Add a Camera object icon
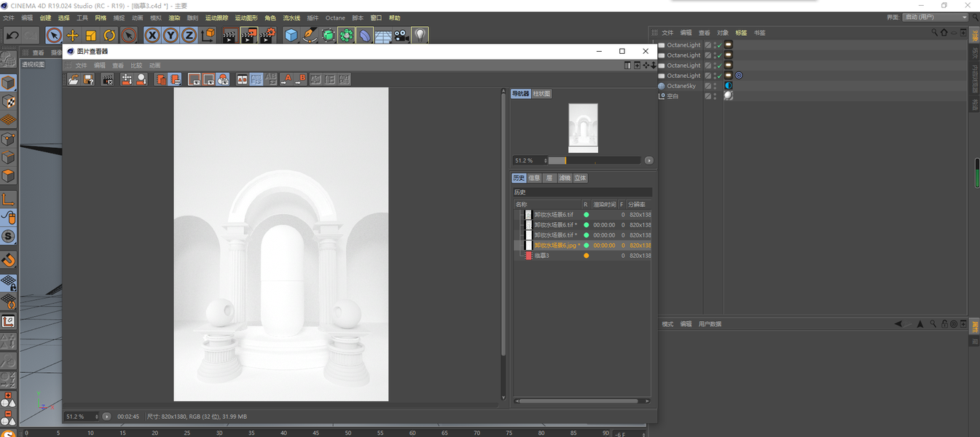 (401, 35)
